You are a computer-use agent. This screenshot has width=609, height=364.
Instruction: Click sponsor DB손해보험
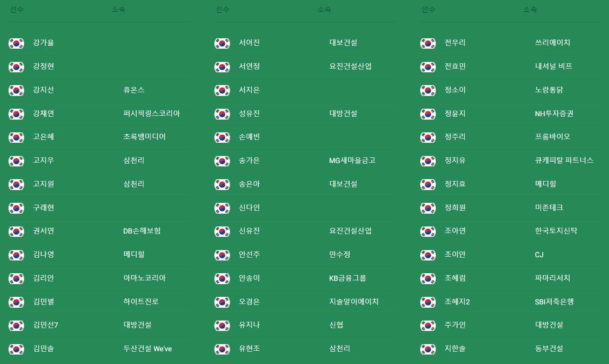[x=142, y=231]
